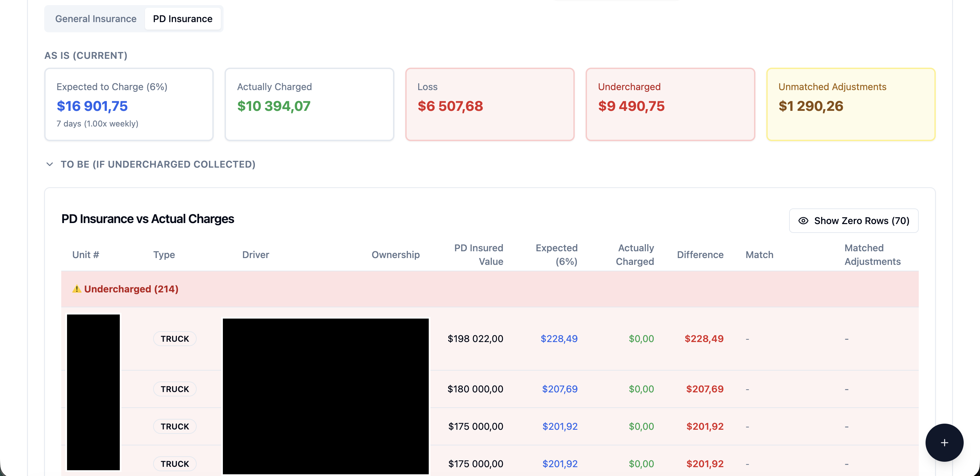The image size is (980, 476).
Task: Expand TO BE (If Undercharged Collected) heading
Action: pyautogui.click(x=158, y=164)
